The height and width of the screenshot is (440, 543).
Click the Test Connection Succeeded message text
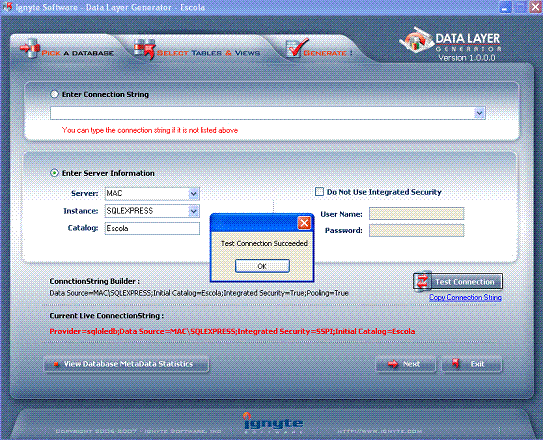264,243
